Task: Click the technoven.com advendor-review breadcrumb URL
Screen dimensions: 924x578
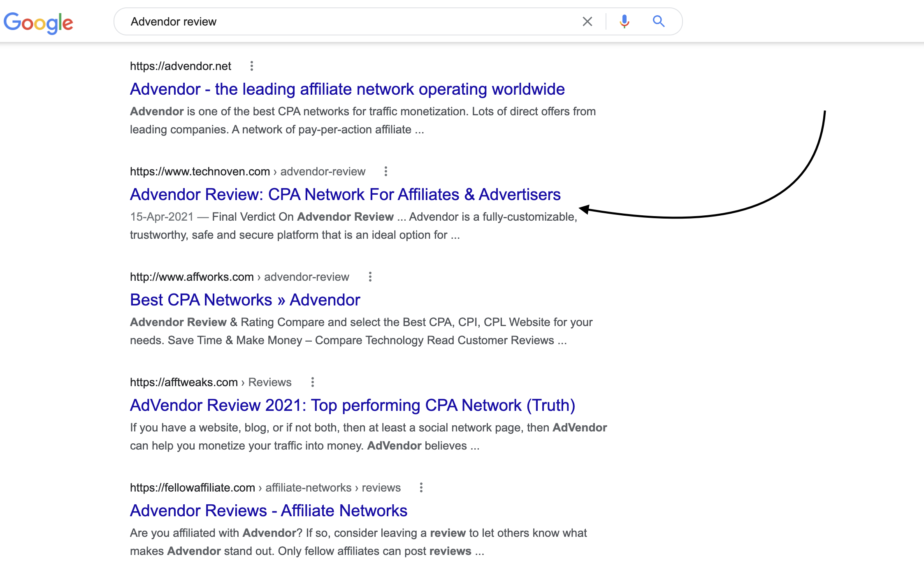Action: coord(247,171)
